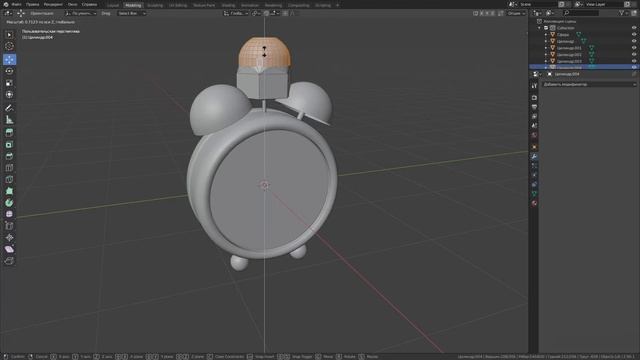640x360 pixels.
Task: Select the Extrude Region tool
Action: [x=9, y=133]
